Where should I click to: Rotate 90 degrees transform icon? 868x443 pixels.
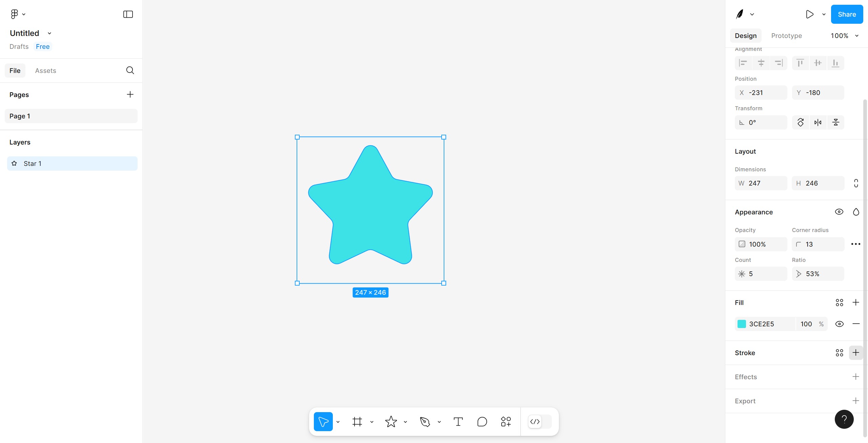[x=801, y=122]
